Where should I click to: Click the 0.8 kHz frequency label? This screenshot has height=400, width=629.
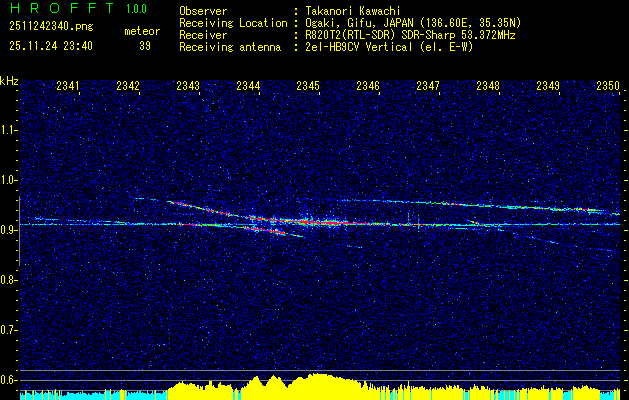coord(8,280)
